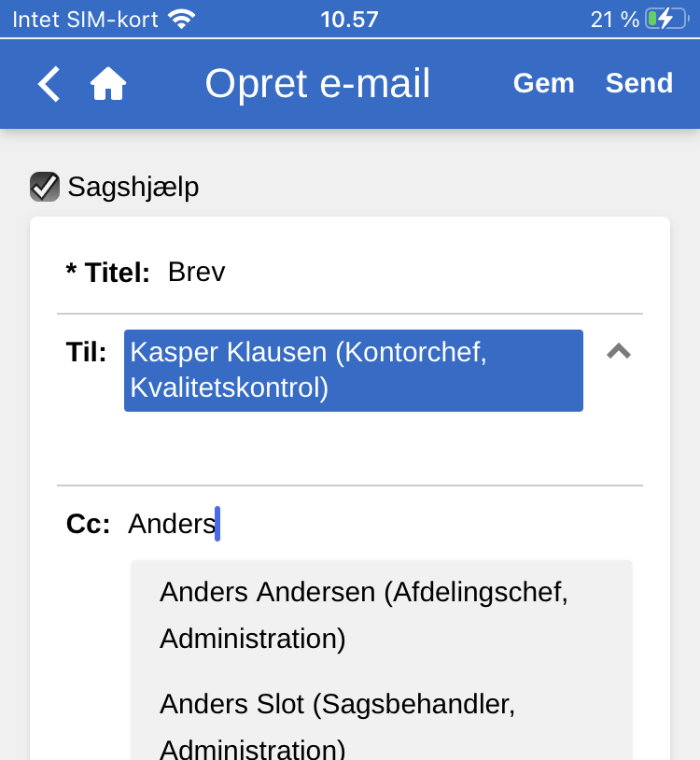Tap the 10.57 clock in status bar
This screenshot has width=700, height=760.
(x=349, y=19)
